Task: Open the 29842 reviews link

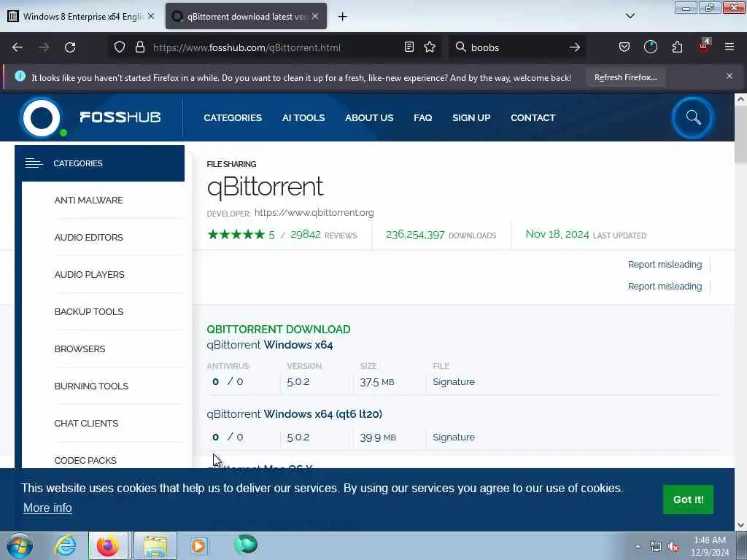Action: pos(323,235)
